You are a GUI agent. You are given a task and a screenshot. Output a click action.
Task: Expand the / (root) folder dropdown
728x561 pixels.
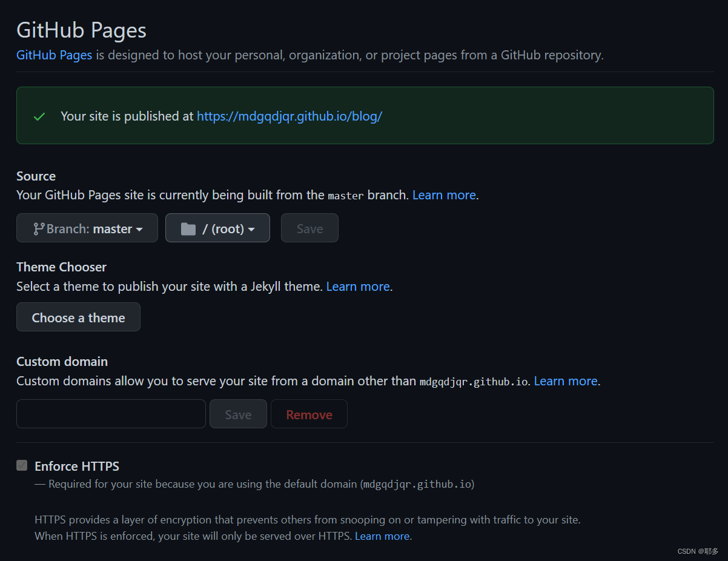point(217,228)
